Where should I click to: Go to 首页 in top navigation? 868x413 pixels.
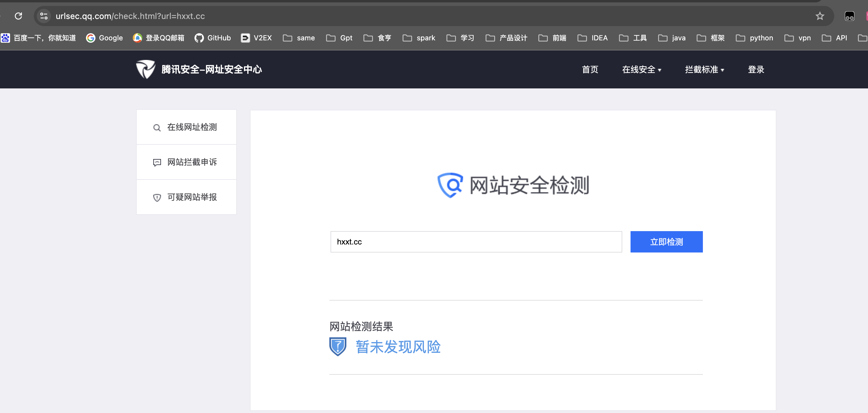pos(590,69)
